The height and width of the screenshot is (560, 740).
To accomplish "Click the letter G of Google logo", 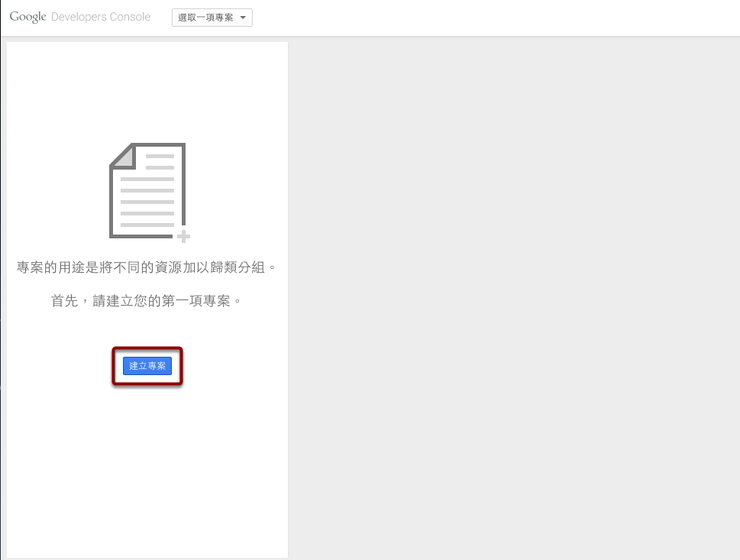I will tap(14, 17).
